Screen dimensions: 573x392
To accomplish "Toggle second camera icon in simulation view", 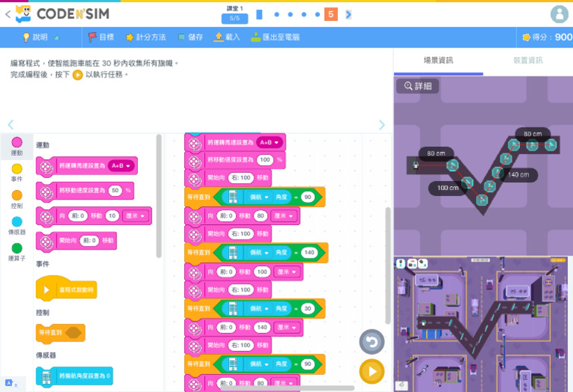I will pyautogui.click(x=412, y=263).
